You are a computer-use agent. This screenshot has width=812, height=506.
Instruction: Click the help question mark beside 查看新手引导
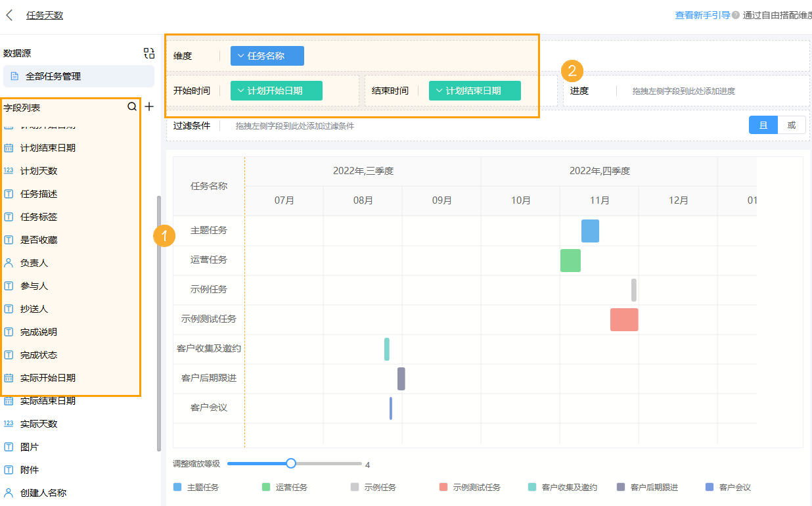click(x=734, y=14)
